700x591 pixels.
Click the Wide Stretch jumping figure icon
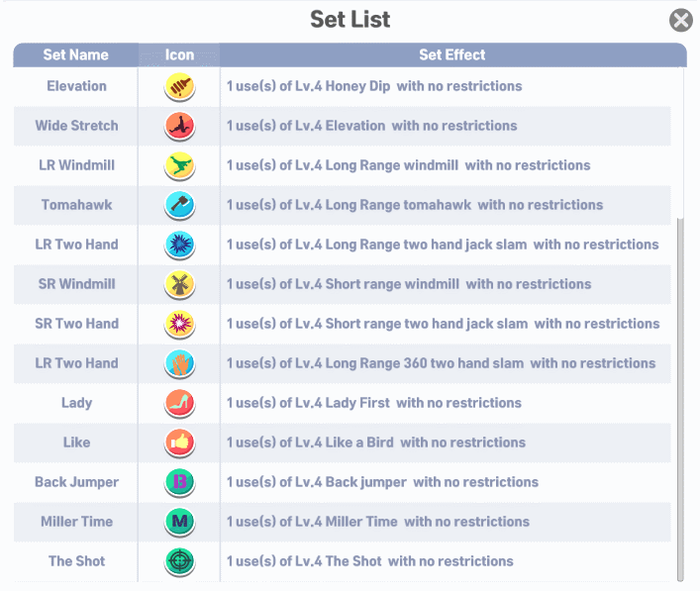(x=179, y=126)
